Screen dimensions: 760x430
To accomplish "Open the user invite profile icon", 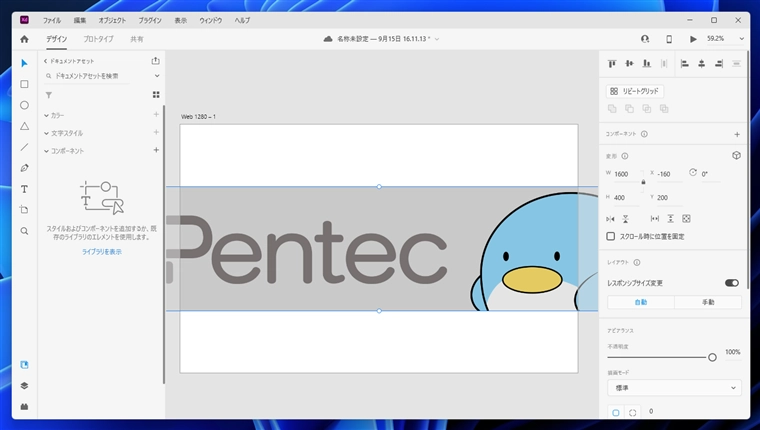I will point(645,39).
